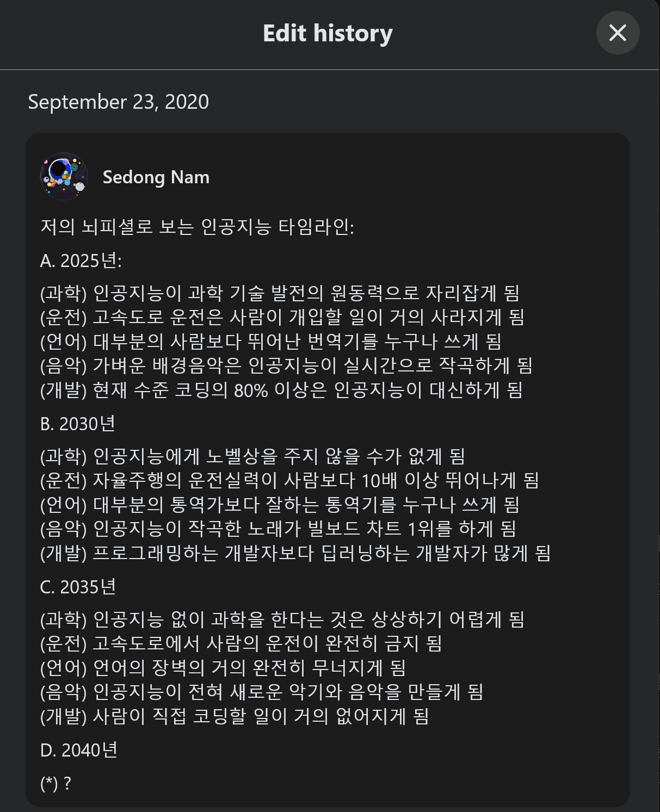Click the Edit history title
This screenshot has width=660, height=812.
click(328, 33)
